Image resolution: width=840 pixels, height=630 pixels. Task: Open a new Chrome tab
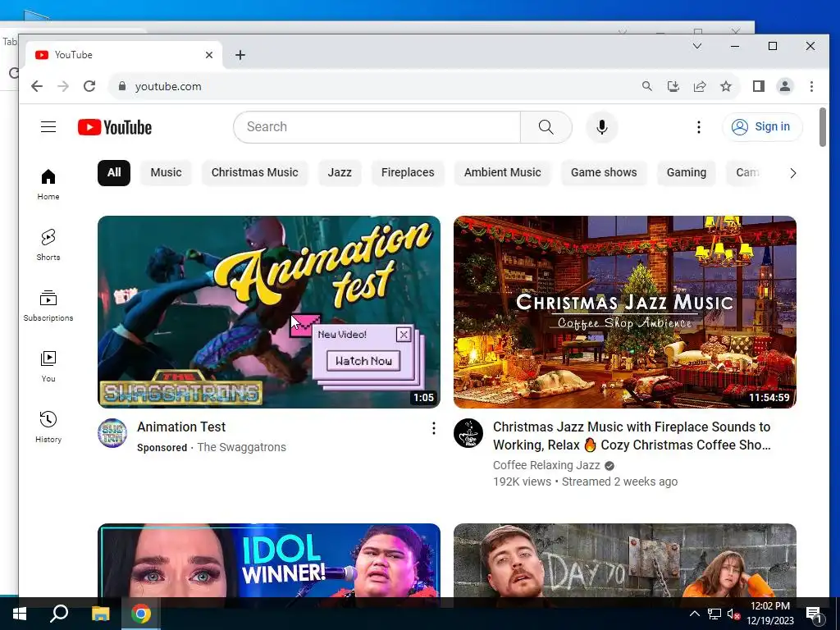(240, 55)
